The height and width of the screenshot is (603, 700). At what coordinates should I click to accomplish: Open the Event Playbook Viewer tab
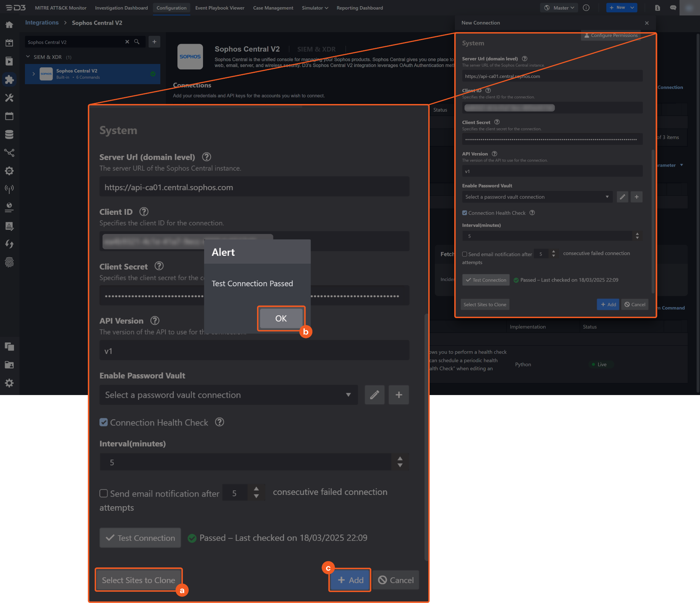[x=219, y=8]
